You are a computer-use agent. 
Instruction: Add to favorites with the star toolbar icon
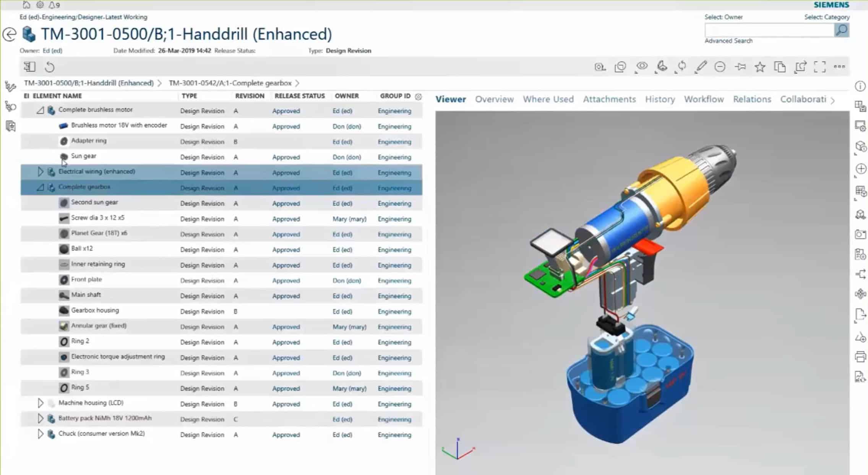761,67
